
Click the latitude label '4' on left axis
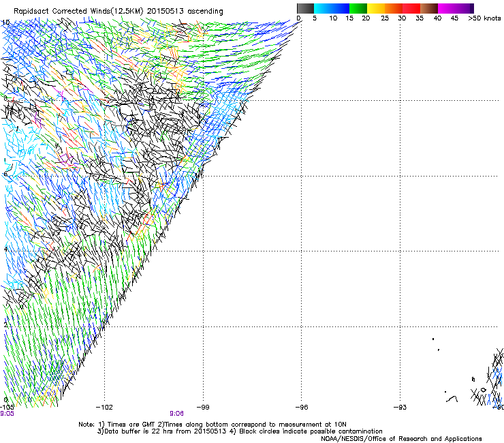click(5, 249)
